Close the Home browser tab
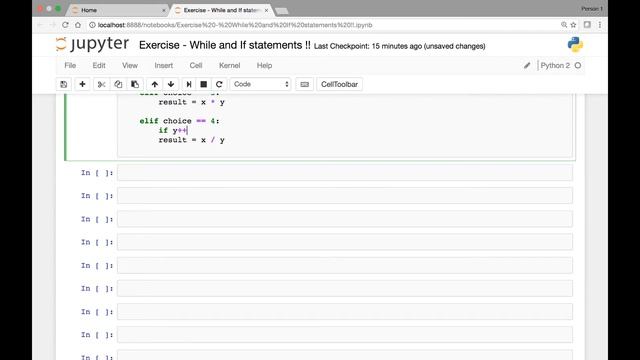This screenshot has height=360, width=640. tap(164, 10)
